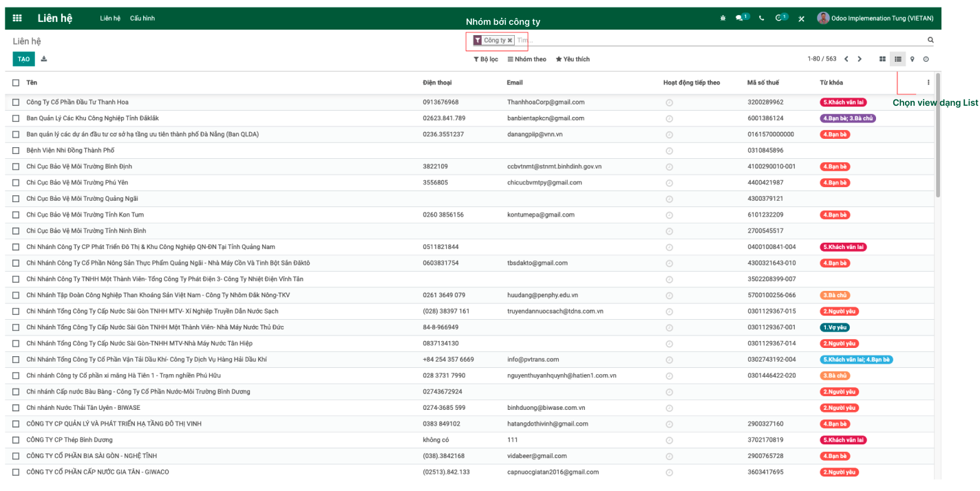
Task: Open the apps launcher grid
Action: coord(17,18)
